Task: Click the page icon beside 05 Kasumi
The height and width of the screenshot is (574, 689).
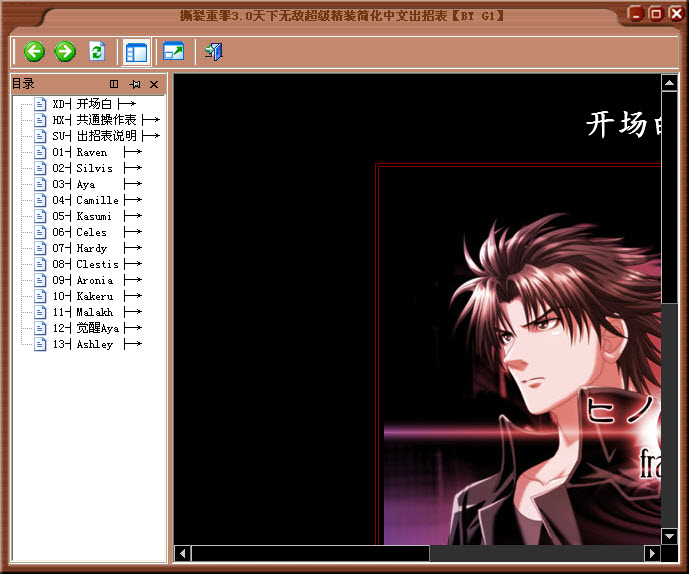Action: point(40,216)
